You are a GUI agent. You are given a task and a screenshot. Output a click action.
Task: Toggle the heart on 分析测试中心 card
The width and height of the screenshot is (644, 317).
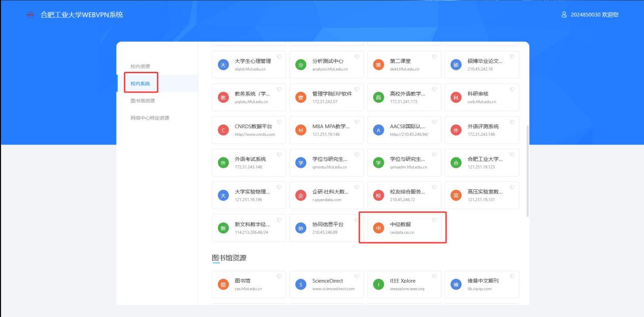(357, 56)
